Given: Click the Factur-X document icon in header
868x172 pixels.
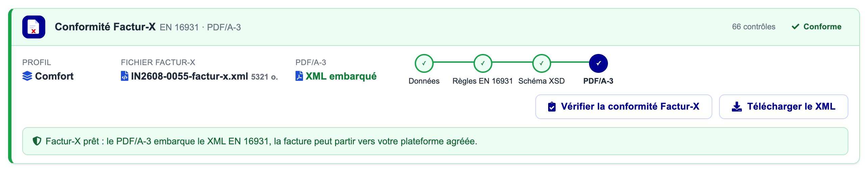Looking at the screenshot, I should pos(33,27).
